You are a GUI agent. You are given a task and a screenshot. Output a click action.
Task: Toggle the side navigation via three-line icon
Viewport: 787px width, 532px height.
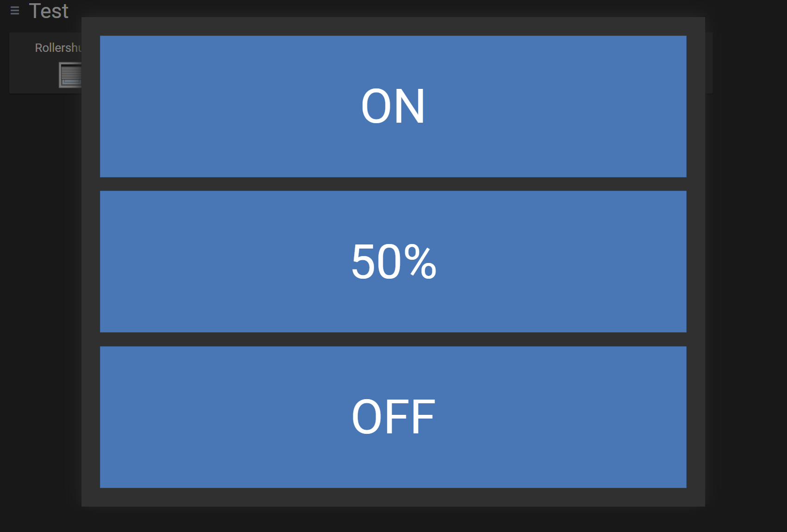15,11
